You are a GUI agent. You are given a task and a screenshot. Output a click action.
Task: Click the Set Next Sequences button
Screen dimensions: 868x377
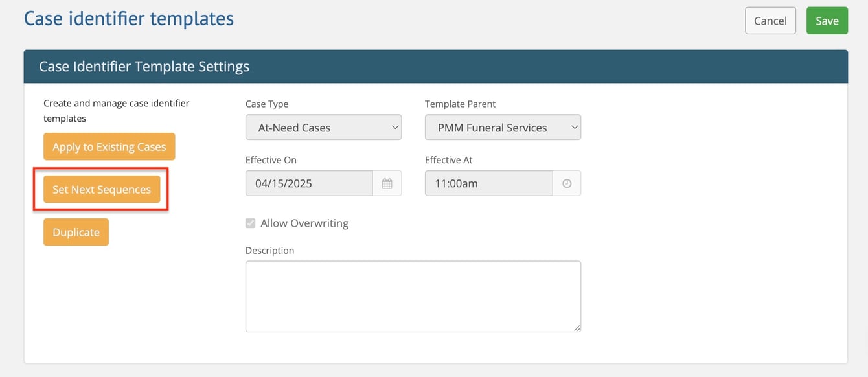[x=102, y=190]
